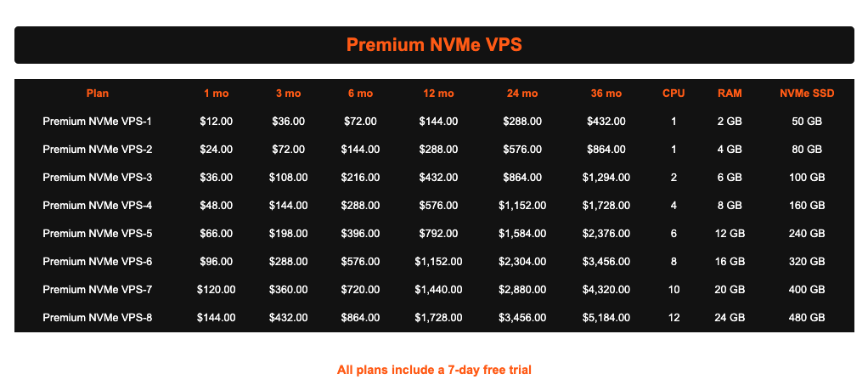This screenshot has width=868, height=385.
Task: Pick the Premium NVMe VPS-5 plan
Action: click(x=98, y=234)
